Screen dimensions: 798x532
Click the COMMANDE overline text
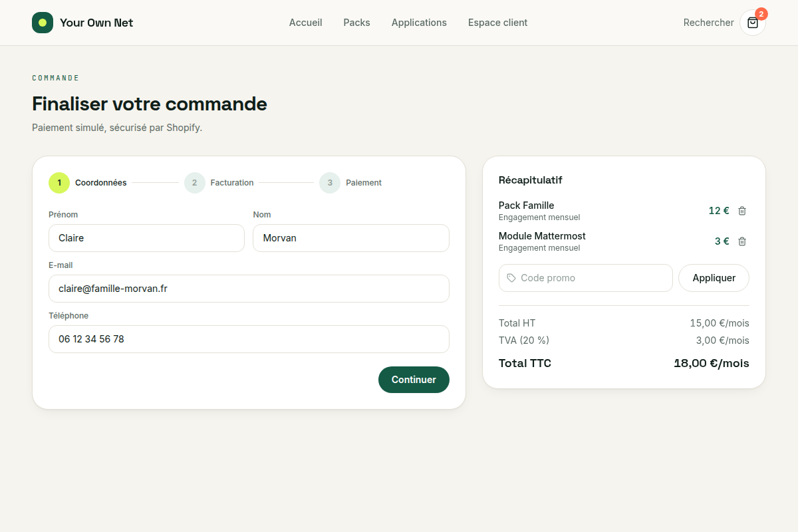[56, 78]
